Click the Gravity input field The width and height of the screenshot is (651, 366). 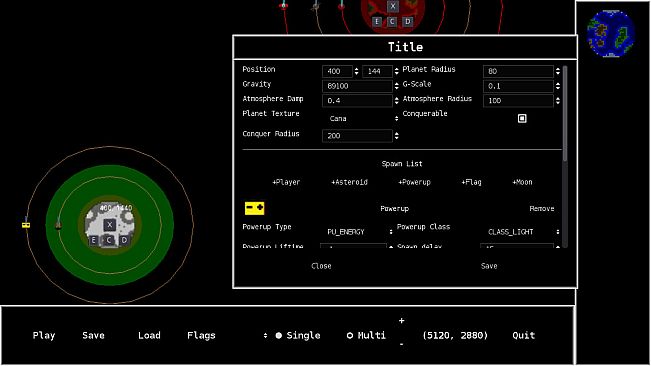[357, 86]
